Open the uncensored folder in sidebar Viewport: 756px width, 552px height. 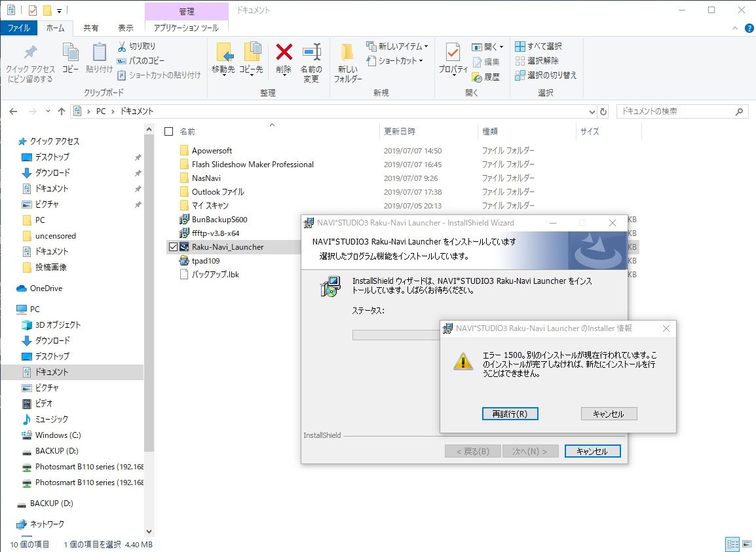click(x=49, y=236)
